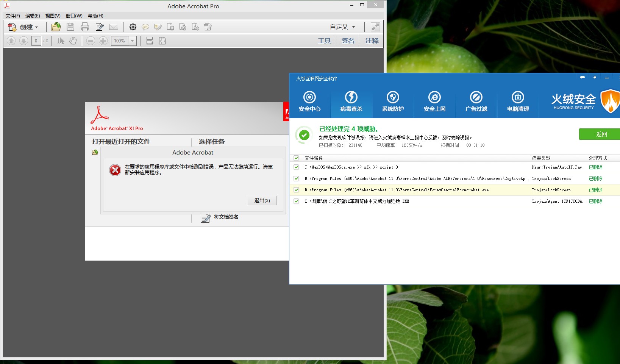Open 电脑清理 PC cleanup
Image resolution: width=620 pixels, height=364 pixels.
[x=518, y=102]
